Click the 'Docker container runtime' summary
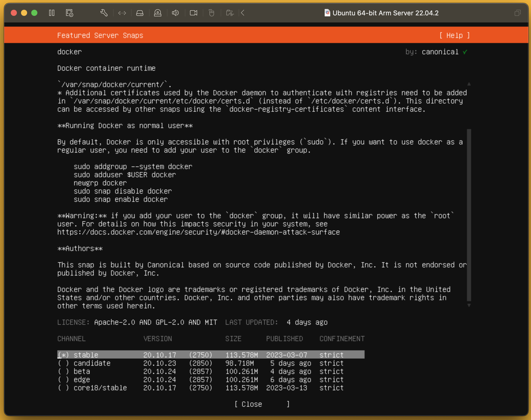This screenshot has height=420, width=531. (106, 68)
